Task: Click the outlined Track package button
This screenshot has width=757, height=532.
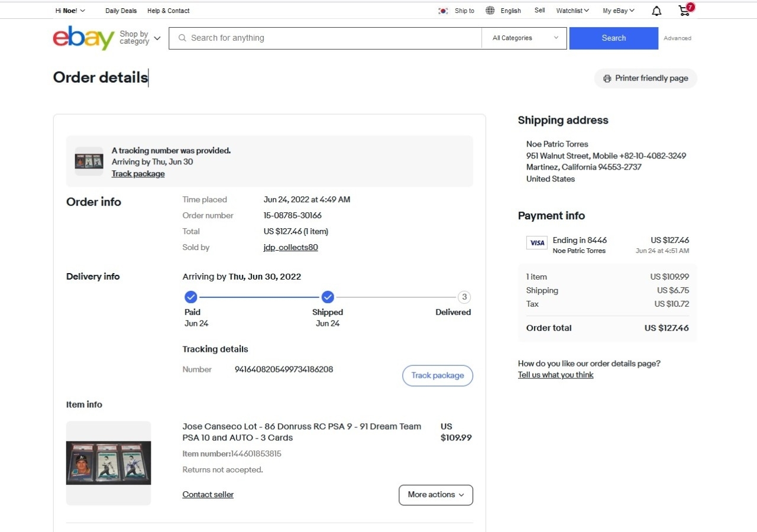Action: click(438, 375)
